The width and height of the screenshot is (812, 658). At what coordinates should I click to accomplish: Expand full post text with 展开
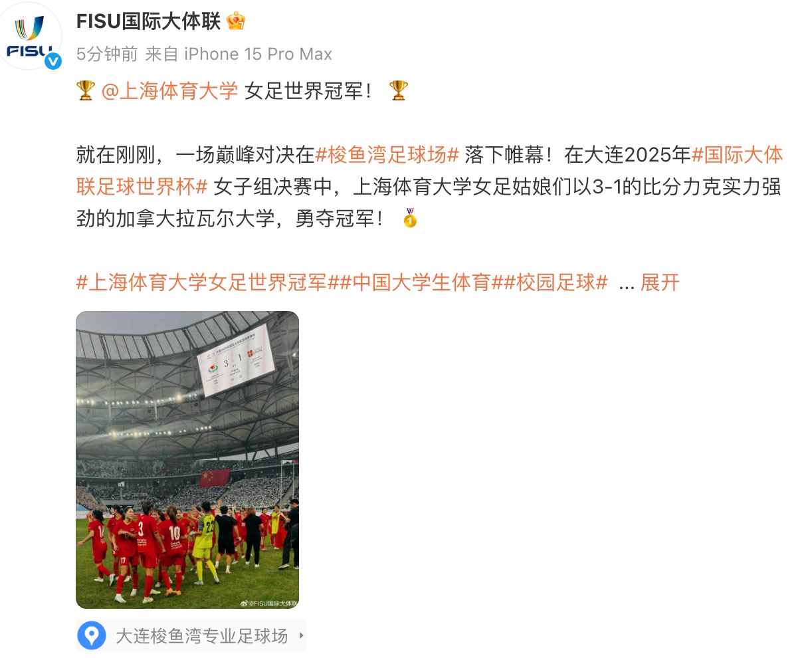click(x=660, y=282)
